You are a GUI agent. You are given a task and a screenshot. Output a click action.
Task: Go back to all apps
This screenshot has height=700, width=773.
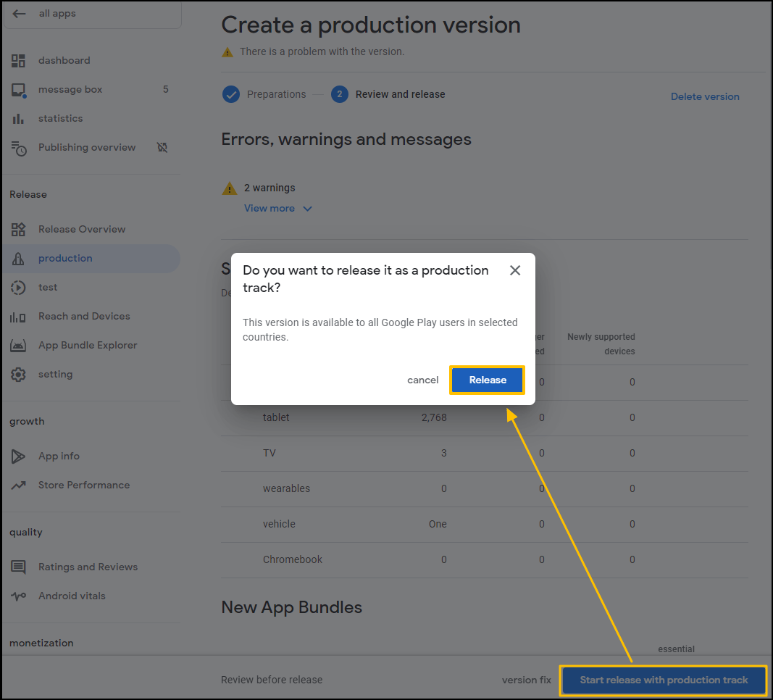[x=20, y=14]
